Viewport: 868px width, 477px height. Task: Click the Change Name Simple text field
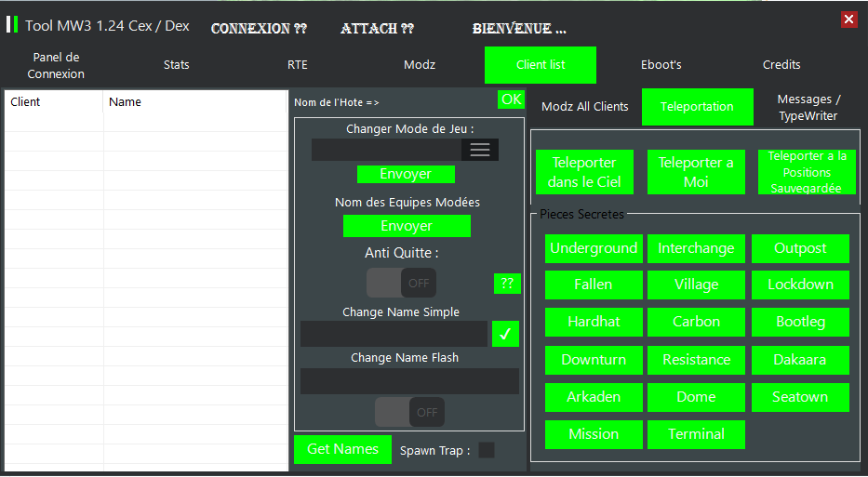(x=394, y=334)
